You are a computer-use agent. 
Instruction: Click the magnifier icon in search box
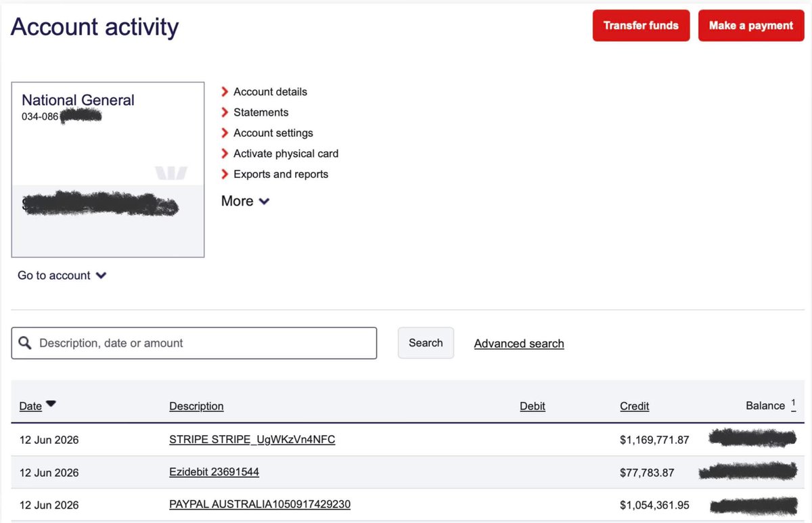tap(25, 343)
